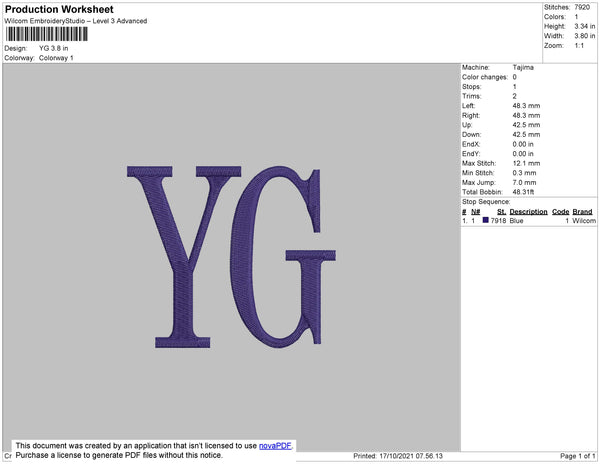Select the machine value 'Tajima'
The width and height of the screenshot is (600, 464).
click(523, 67)
